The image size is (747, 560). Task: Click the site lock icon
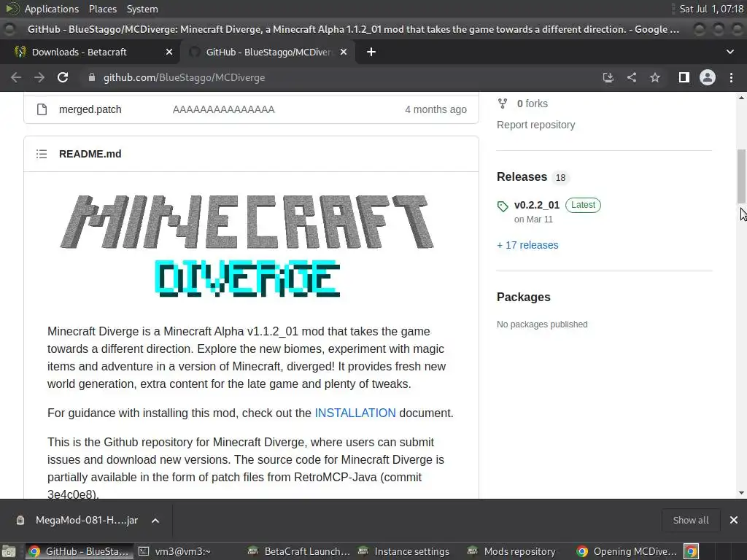(x=92, y=77)
